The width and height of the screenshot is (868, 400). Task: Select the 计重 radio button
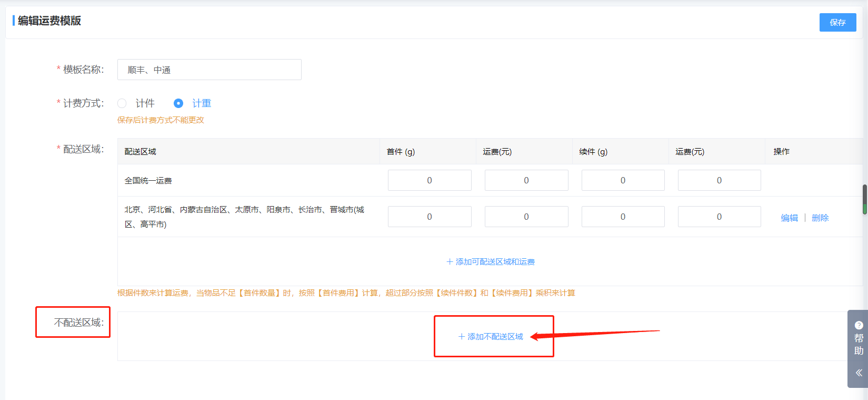[178, 103]
